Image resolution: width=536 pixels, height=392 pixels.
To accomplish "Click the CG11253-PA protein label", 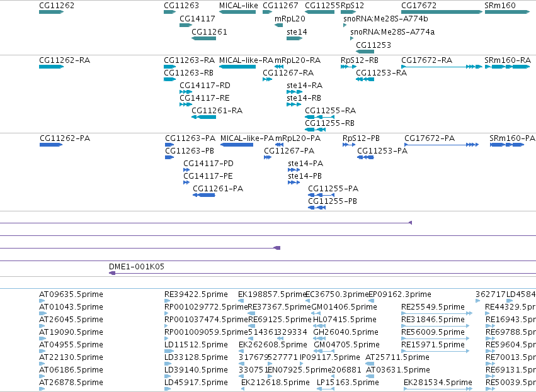I will [382, 151].
